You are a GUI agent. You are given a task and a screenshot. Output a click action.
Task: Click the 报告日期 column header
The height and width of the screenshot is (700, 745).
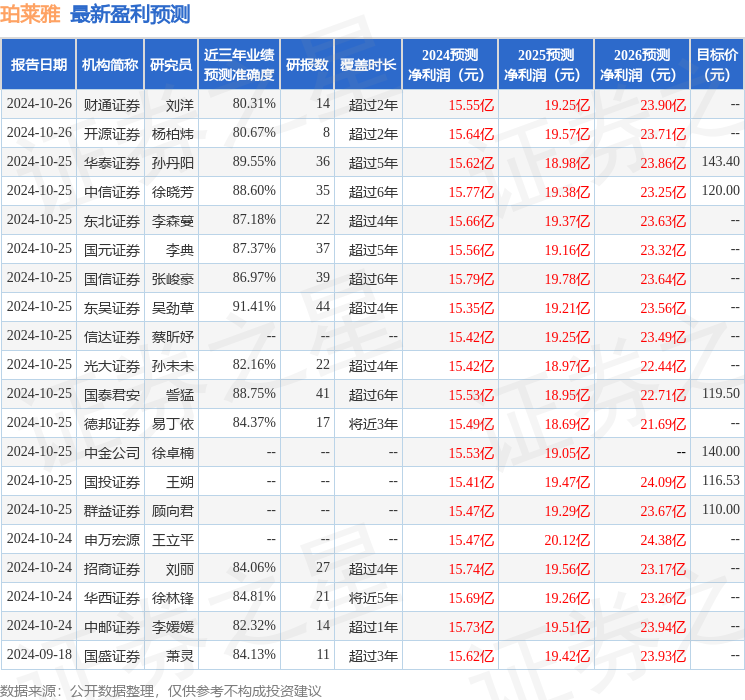38,65
